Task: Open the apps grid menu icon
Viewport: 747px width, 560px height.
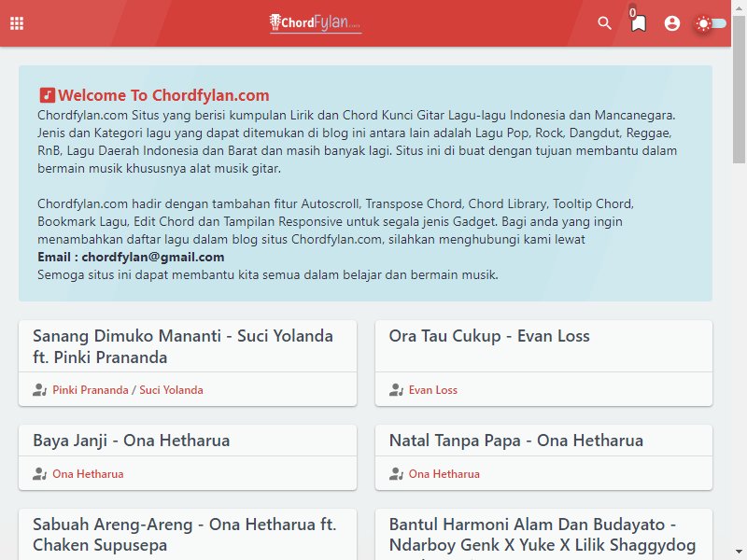Action: 17,23
